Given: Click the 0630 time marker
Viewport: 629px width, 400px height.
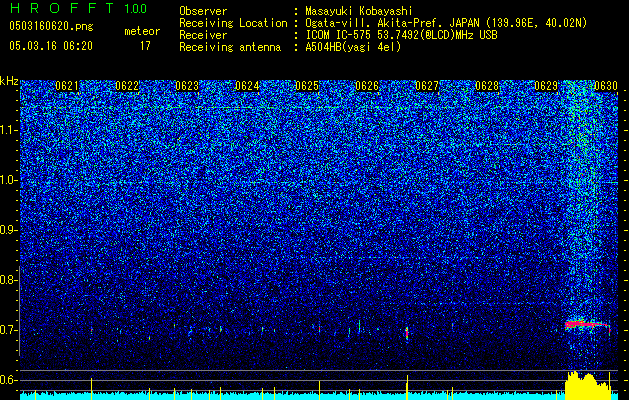Looking at the screenshot, I should 606,86.
